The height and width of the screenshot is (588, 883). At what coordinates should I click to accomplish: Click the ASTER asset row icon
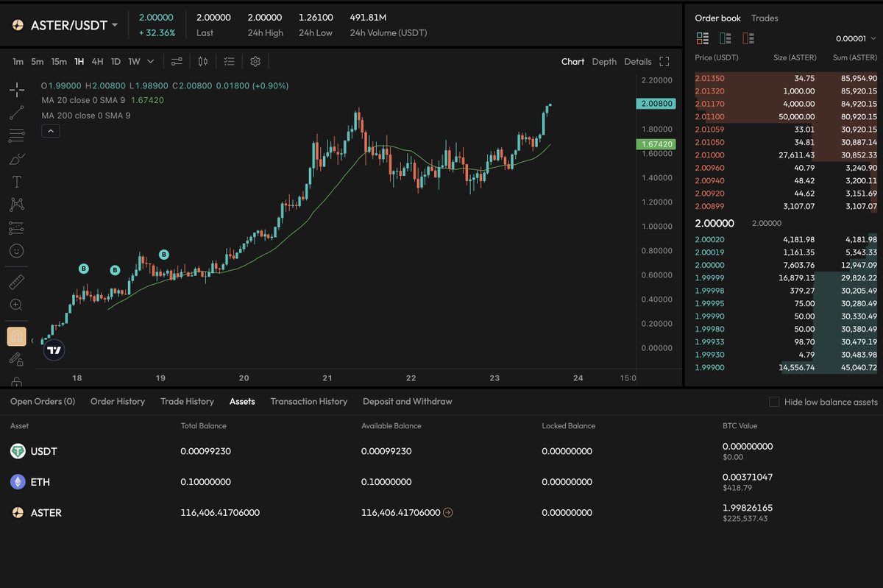18,512
